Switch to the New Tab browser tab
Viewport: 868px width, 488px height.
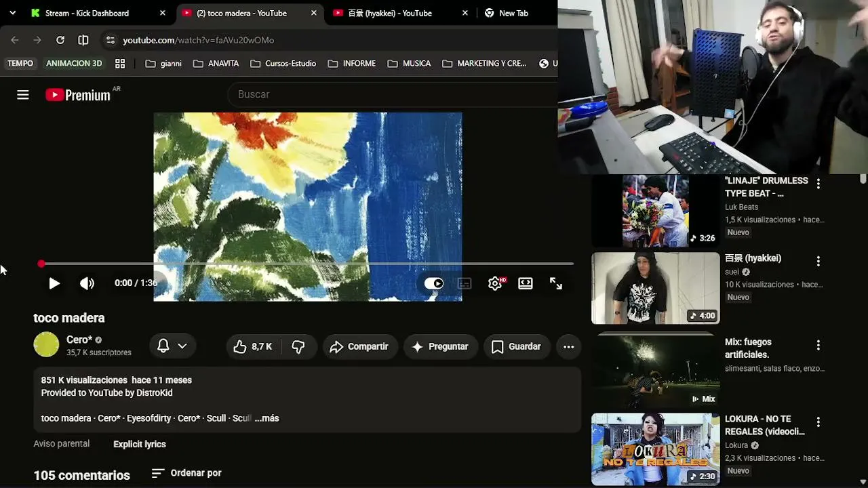click(x=513, y=13)
